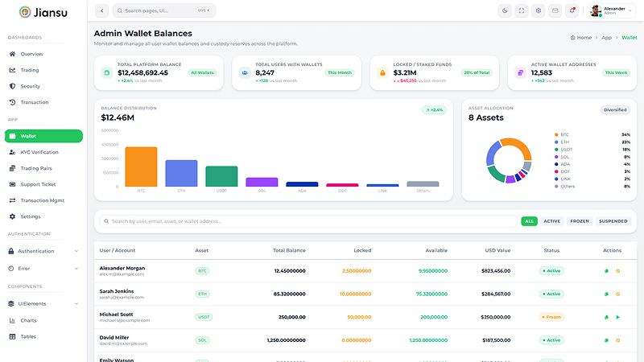Select the ACTIVE filter tab
The width and height of the screenshot is (644, 362).
pos(552,221)
